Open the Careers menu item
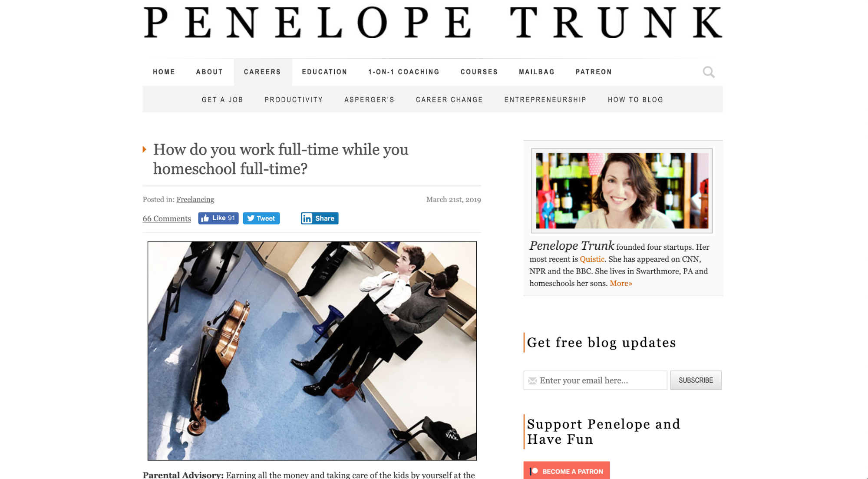Viewport: 868px width, 479px height. (262, 72)
